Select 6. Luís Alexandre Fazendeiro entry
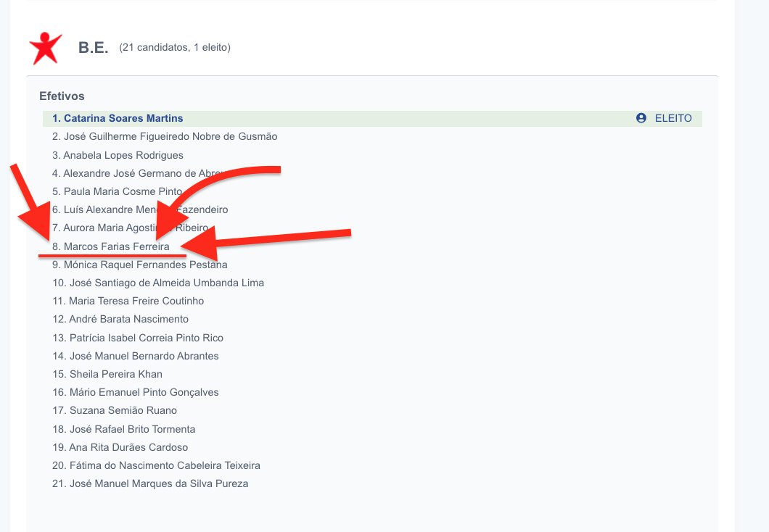 click(x=140, y=209)
